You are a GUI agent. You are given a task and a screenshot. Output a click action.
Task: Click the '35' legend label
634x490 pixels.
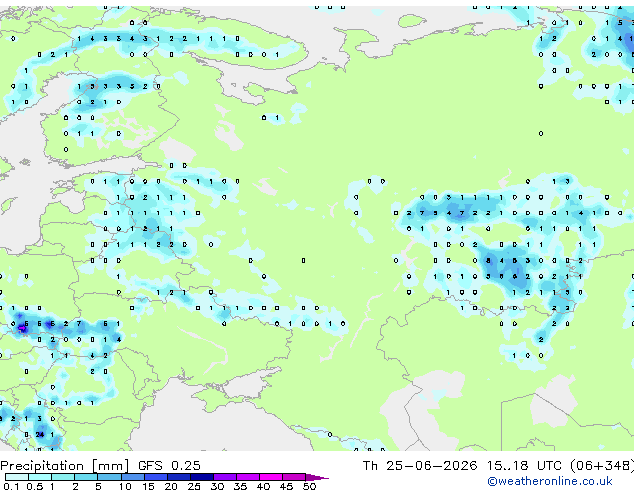coord(240,486)
